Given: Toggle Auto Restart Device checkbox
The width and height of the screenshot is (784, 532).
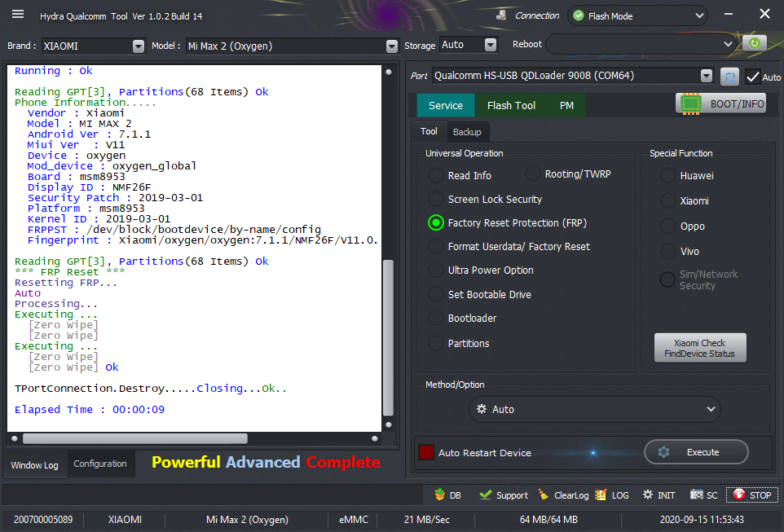Looking at the screenshot, I should [x=426, y=452].
